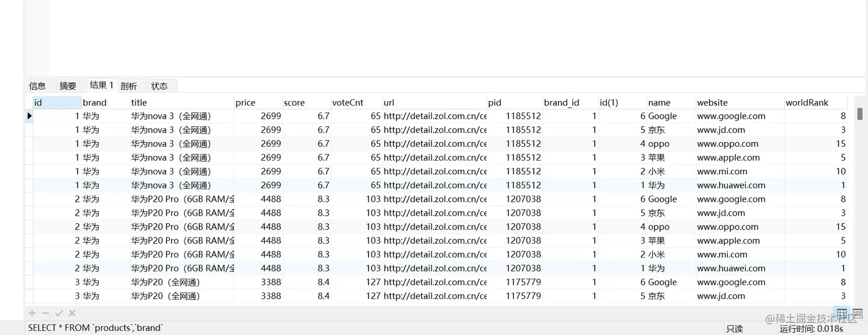
Task: Select title 华为P20 Pro in id 2 苹果 row
Action: (182, 240)
